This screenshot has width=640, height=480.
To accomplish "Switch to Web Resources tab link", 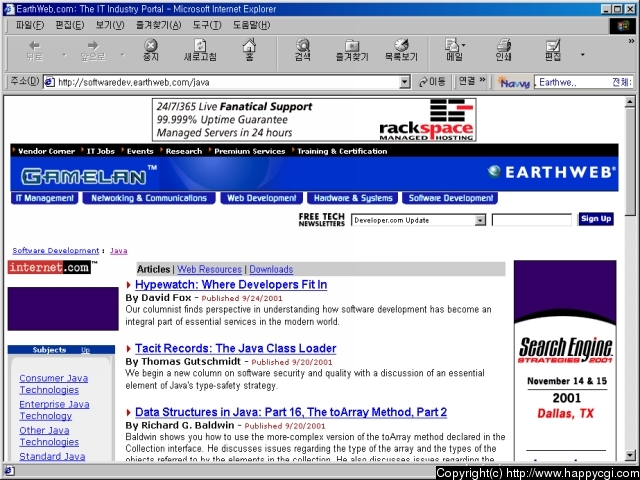I will [x=209, y=269].
